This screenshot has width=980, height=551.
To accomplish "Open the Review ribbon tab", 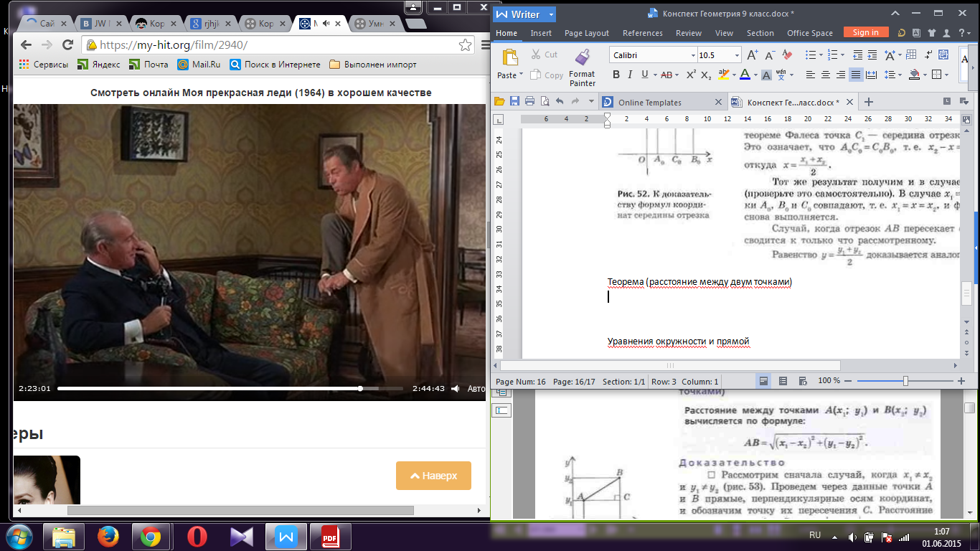I will tap(689, 33).
